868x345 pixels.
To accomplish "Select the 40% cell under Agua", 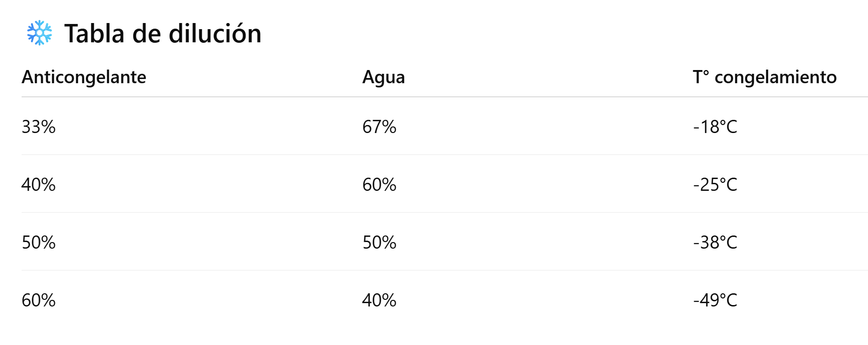I will point(379,300).
